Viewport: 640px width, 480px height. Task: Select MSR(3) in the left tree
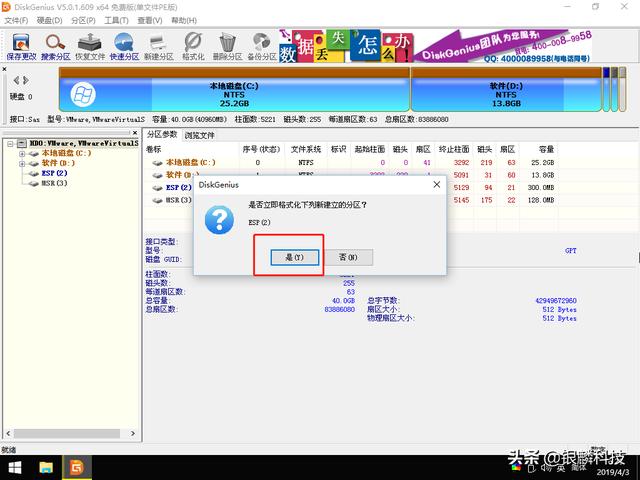[x=54, y=183]
